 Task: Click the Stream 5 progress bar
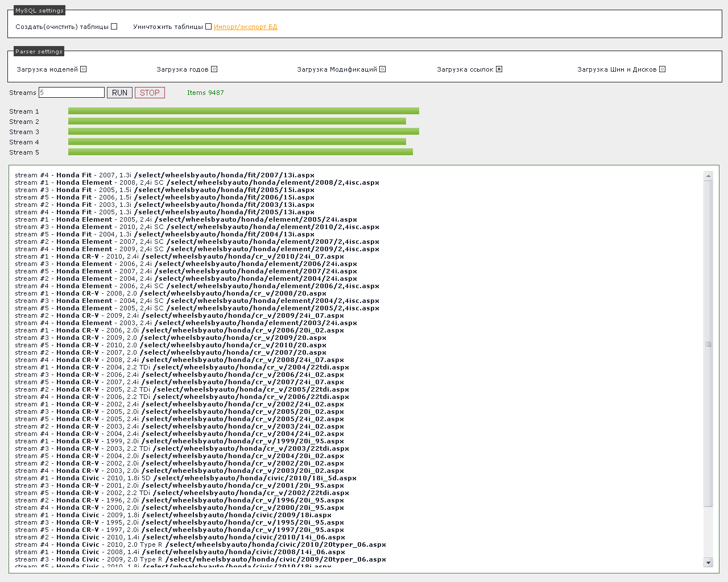(241, 152)
